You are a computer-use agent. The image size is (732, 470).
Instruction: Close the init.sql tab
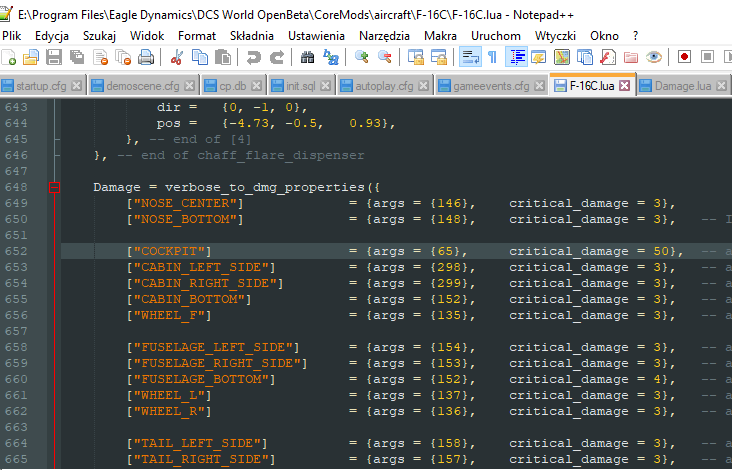pyautogui.click(x=325, y=85)
